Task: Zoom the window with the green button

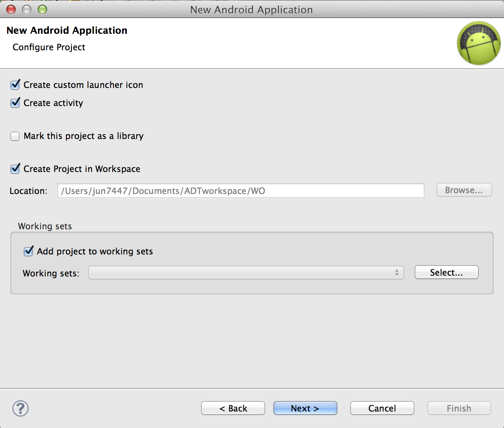Action: [x=42, y=9]
